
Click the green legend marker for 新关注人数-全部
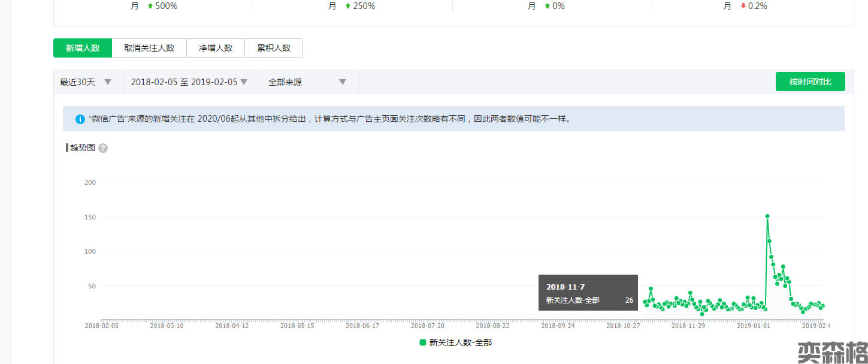click(x=423, y=342)
